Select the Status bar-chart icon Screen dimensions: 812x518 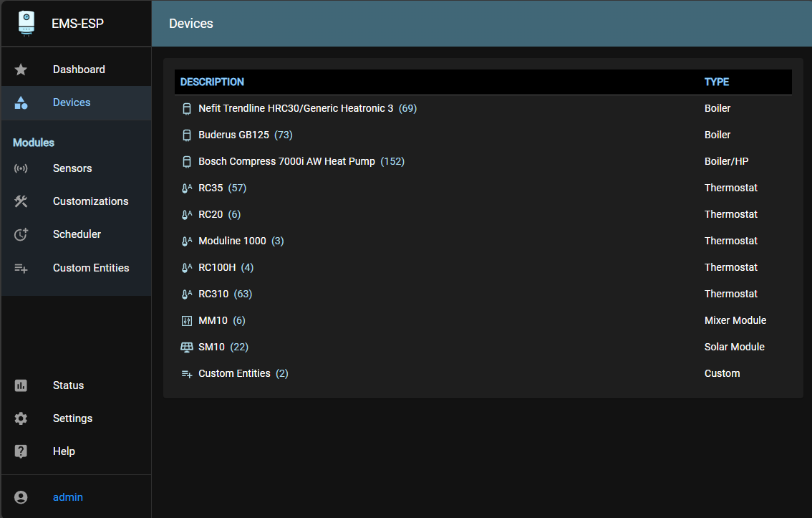tap(20, 385)
